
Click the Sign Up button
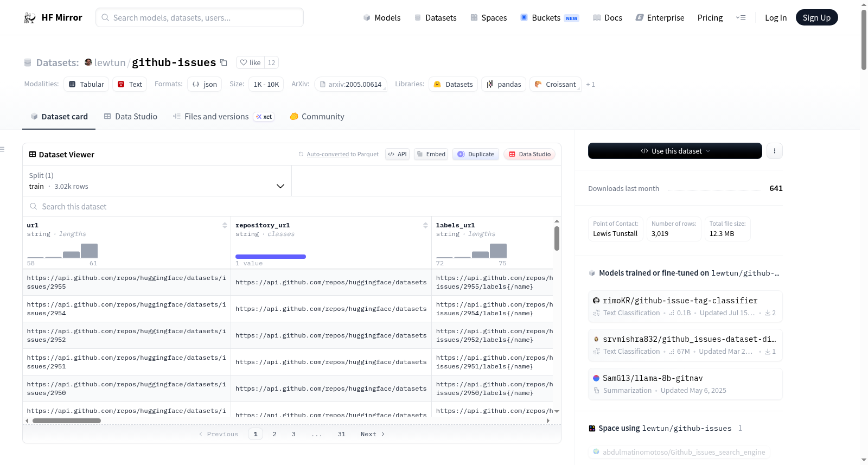coord(817,18)
